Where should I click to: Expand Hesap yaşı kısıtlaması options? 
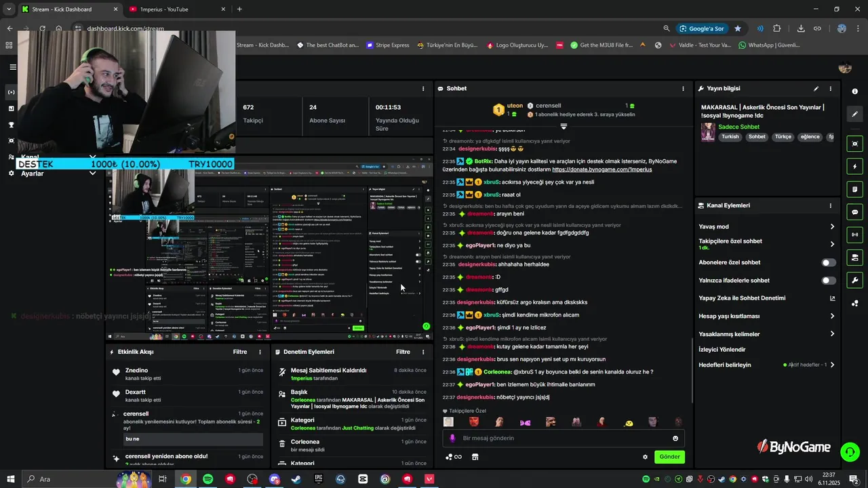pyautogui.click(x=766, y=316)
